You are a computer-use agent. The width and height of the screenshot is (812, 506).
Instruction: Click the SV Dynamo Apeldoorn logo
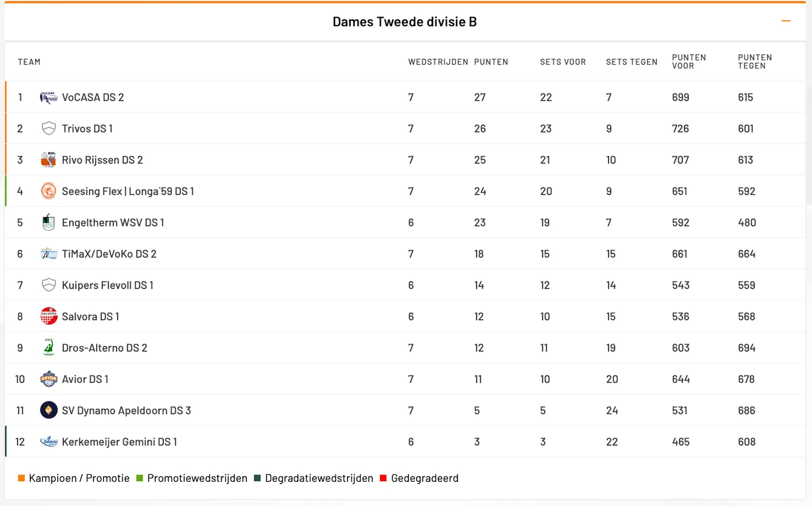click(x=48, y=410)
